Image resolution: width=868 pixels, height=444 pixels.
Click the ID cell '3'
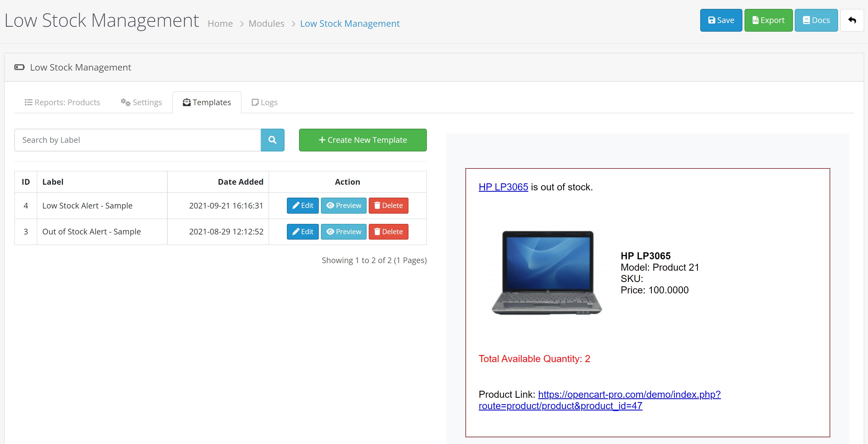click(26, 232)
